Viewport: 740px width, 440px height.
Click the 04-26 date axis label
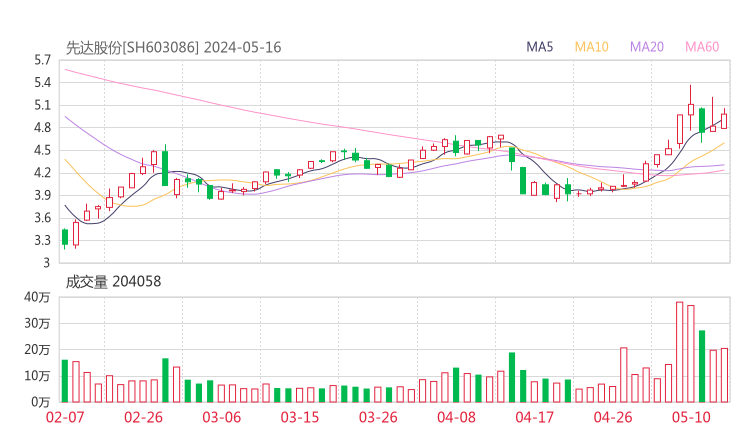pos(613,417)
